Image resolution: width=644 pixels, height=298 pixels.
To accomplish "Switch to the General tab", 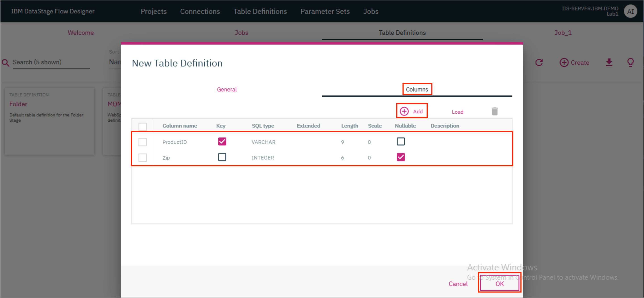I will click(226, 89).
